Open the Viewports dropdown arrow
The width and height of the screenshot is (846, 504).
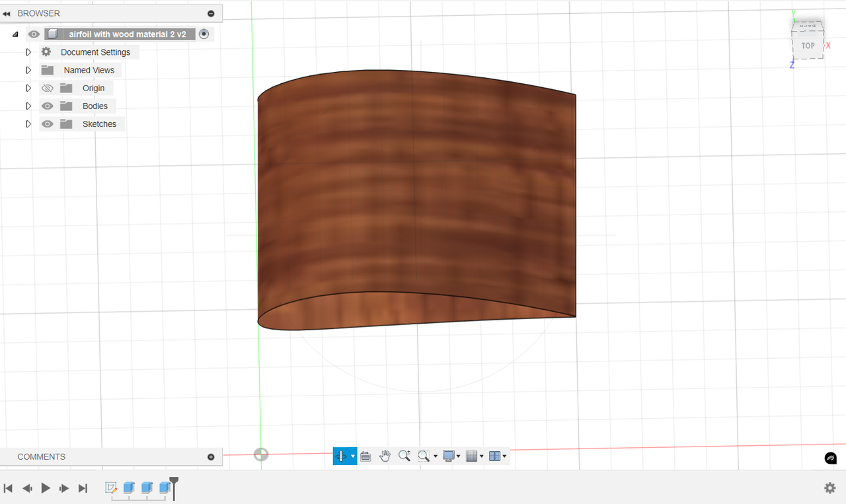pos(504,456)
